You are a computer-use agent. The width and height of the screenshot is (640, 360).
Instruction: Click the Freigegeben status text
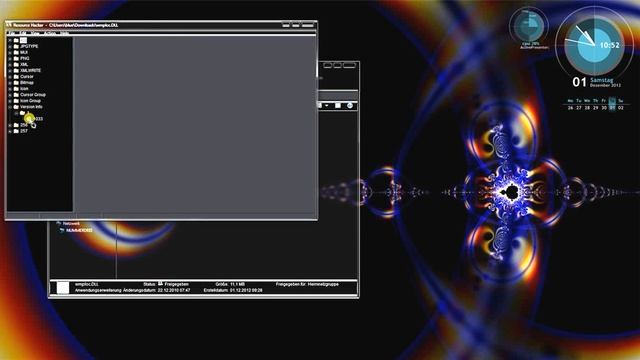[176, 284]
